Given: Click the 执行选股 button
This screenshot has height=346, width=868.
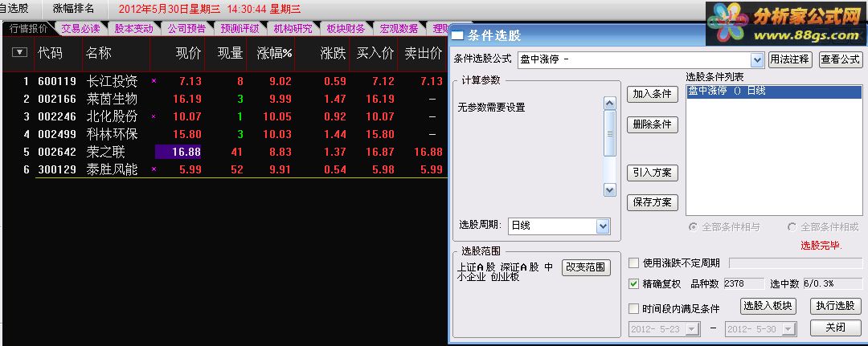Looking at the screenshot, I should (x=836, y=306).
